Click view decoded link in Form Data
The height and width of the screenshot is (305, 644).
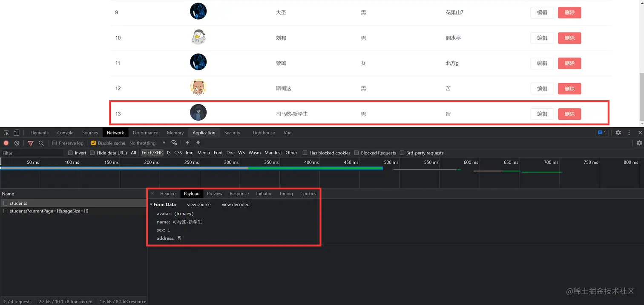click(x=236, y=204)
